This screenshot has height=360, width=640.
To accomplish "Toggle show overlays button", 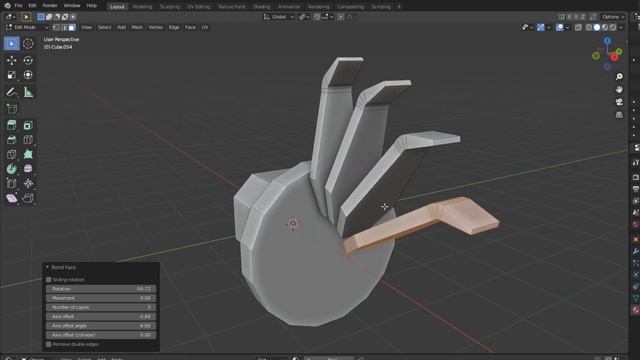I will [560, 27].
